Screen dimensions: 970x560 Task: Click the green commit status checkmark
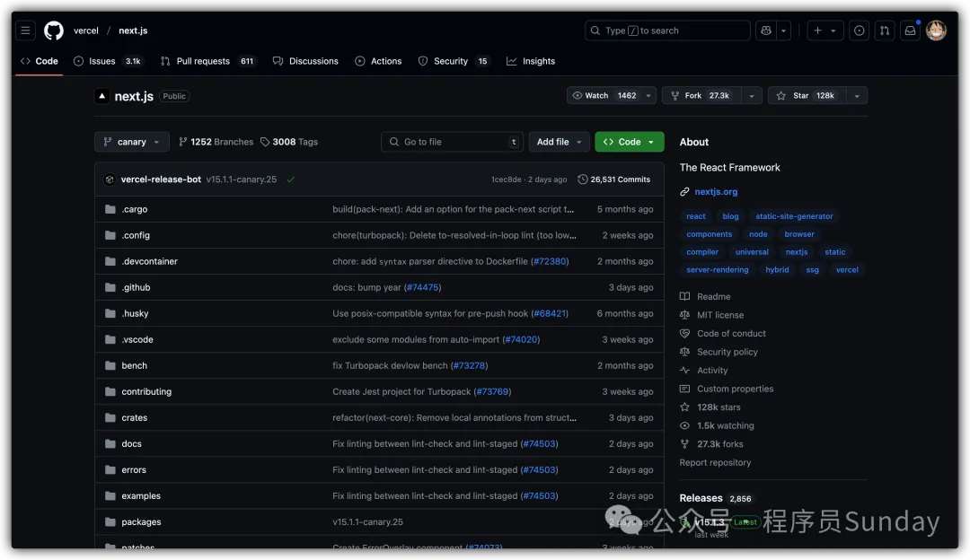(291, 179)
